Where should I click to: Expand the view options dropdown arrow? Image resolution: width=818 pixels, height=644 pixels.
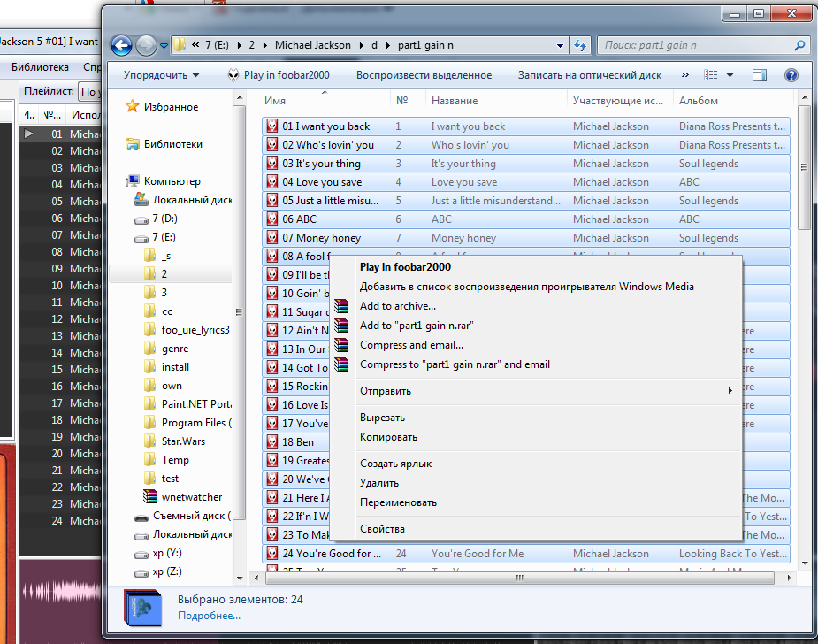(730, 75)
